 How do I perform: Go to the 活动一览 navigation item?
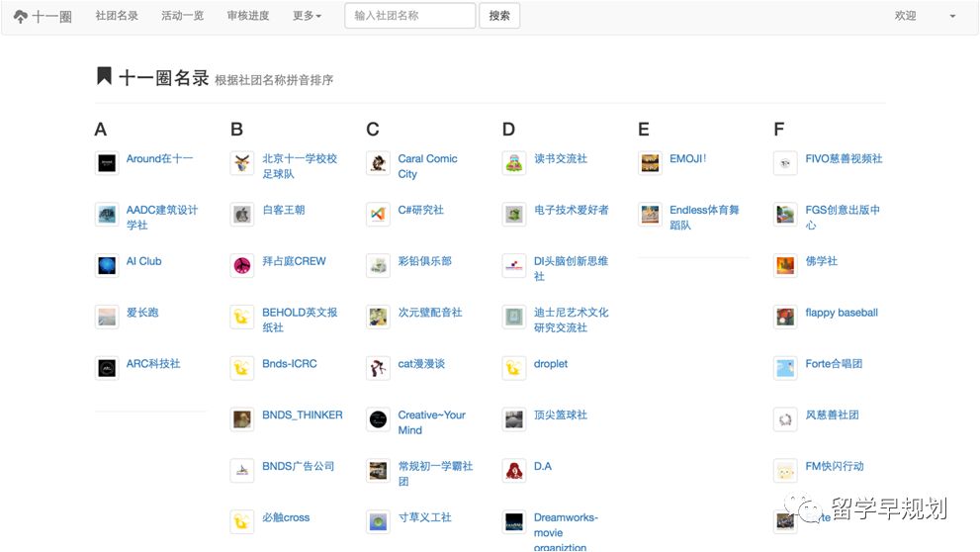pos(183,16)
